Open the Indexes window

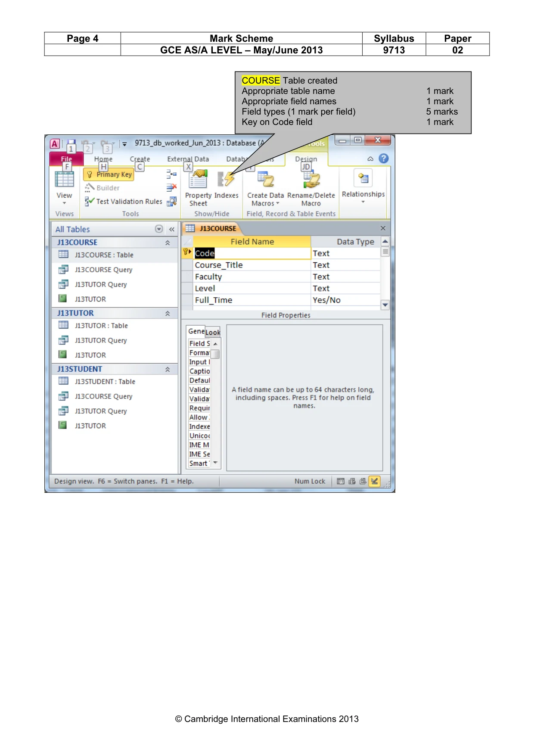tap(226, 185)
